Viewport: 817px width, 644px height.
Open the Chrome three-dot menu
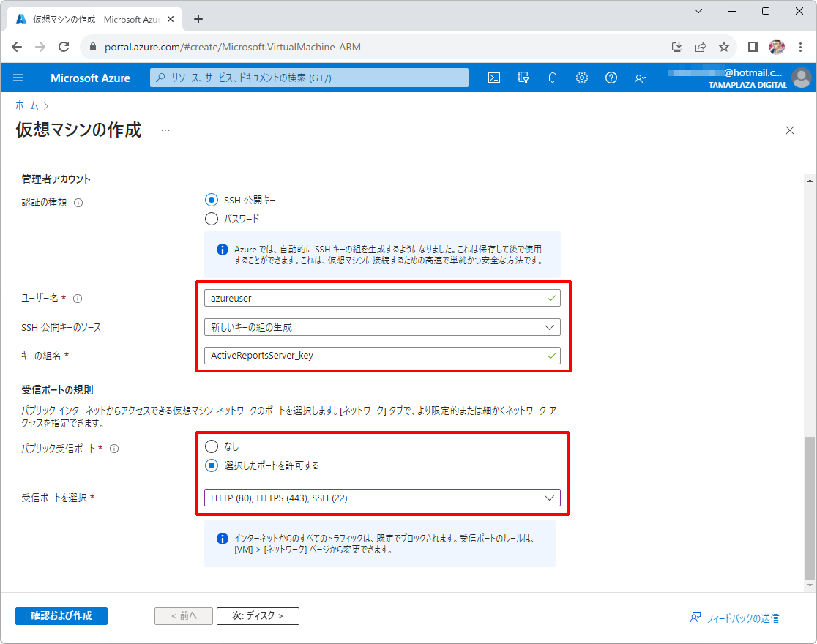[800, 47]
